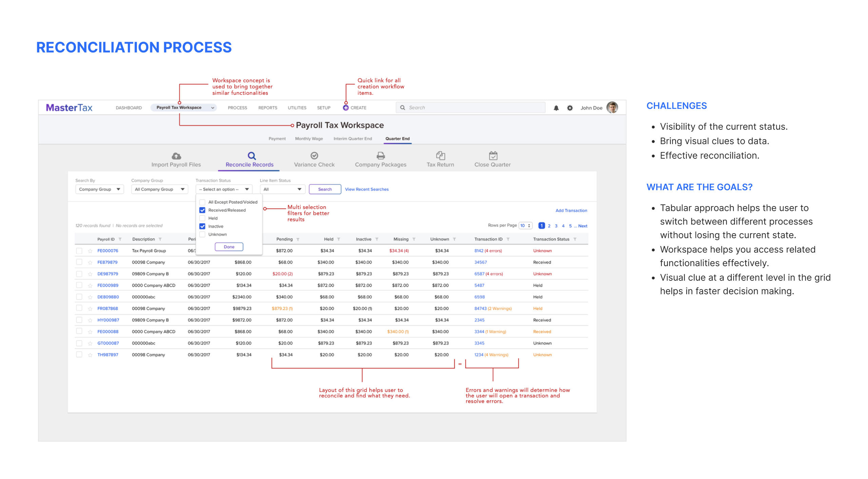Open the Line Item Status dropdown
This screenshot has width=868, height=479.
click(x=282, y=189)
